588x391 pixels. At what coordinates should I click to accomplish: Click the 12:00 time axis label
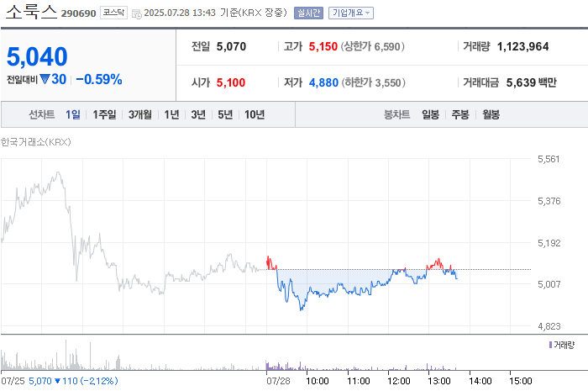tap(399, 381)
